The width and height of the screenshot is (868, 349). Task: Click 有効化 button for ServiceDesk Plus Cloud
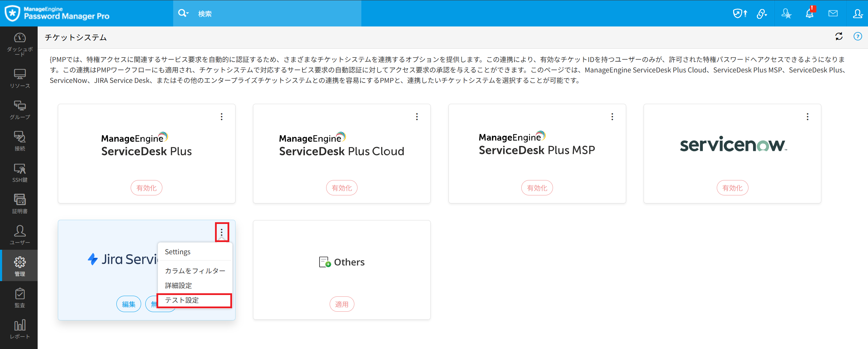[341, 188]
